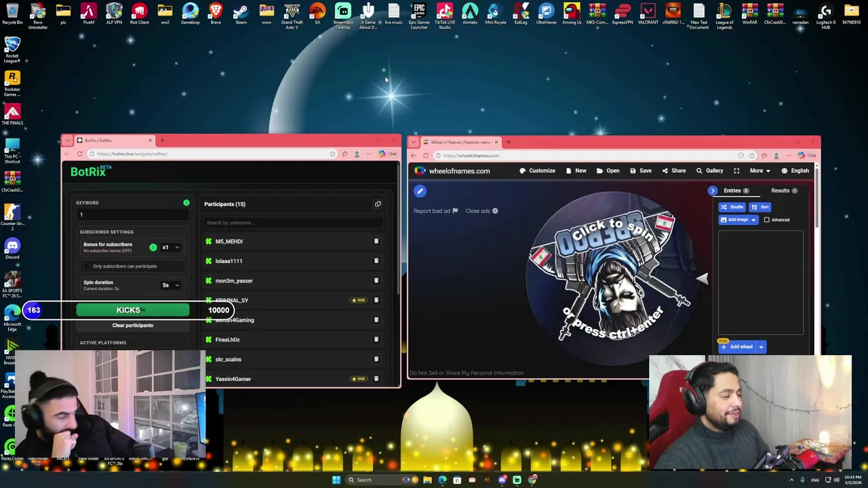
Task: Click keyword info icon in BotRix
Action: pyautogui.click(x=186, y=203)
